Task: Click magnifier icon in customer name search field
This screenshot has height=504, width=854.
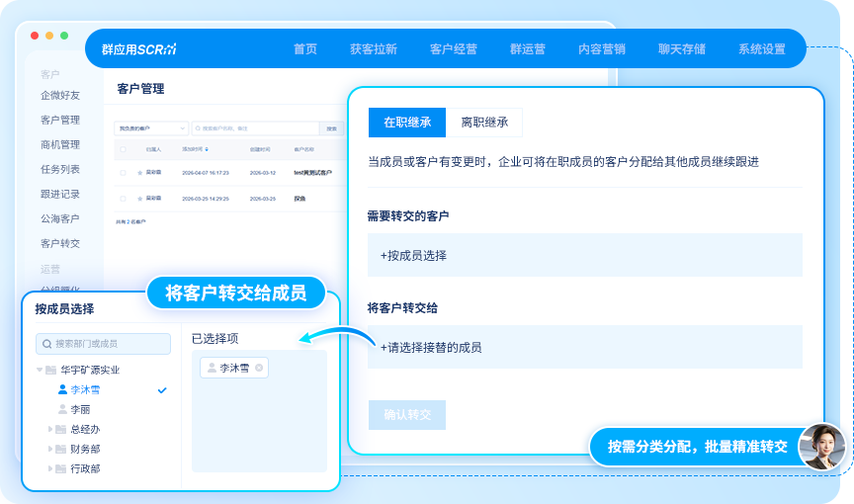Action: coord(198,128)
